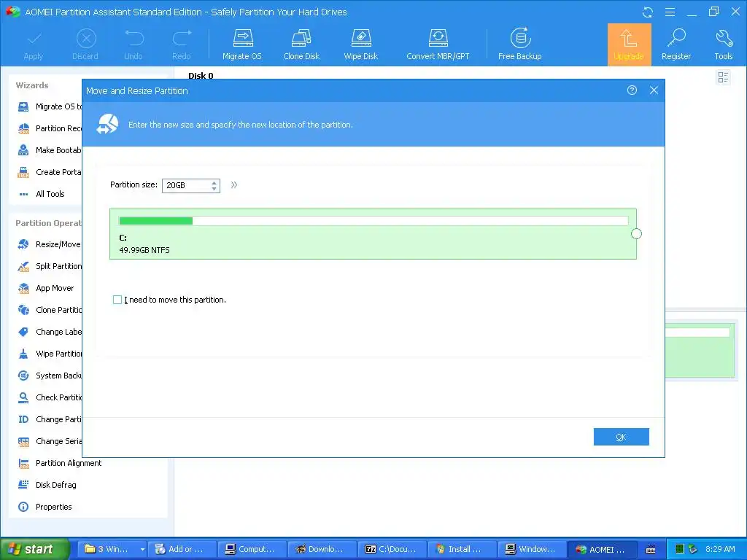This screenshot has width=747, height=560.
Task: Decrease partition size with down arrow
Action: click(x=214, y=189)
